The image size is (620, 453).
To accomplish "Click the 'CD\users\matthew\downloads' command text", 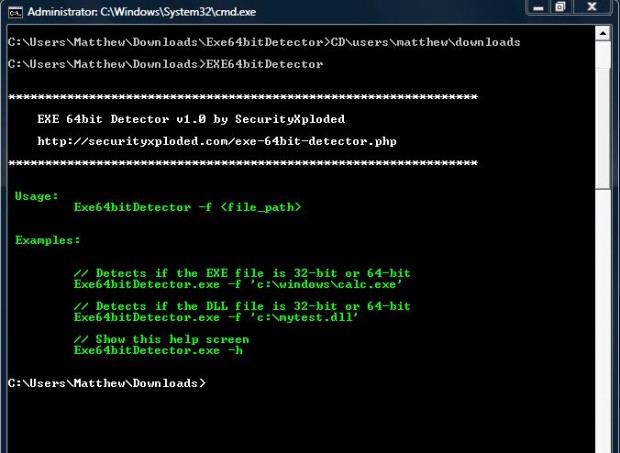I will click(425, 42).
